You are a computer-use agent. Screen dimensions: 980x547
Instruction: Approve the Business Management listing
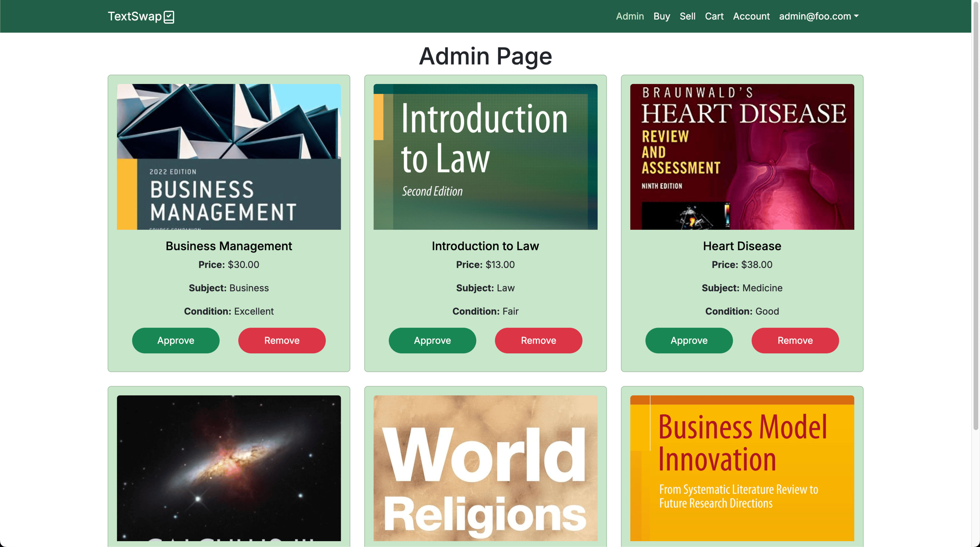175,340
